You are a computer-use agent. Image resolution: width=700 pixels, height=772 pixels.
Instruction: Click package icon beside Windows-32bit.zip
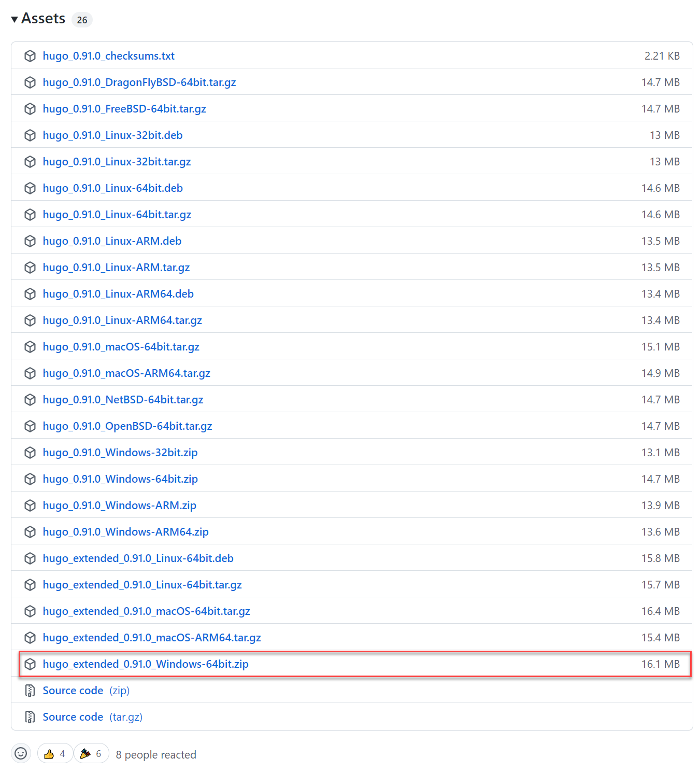pyautogui.click(x=30, y=452)
